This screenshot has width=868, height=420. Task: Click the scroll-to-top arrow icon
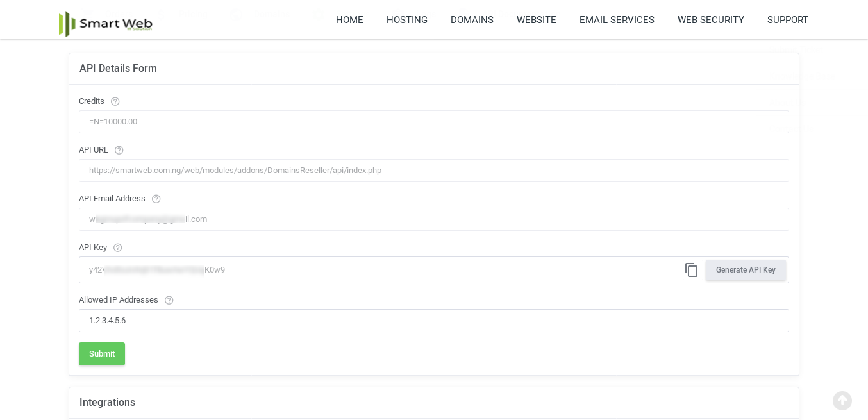tap(842, 401)
